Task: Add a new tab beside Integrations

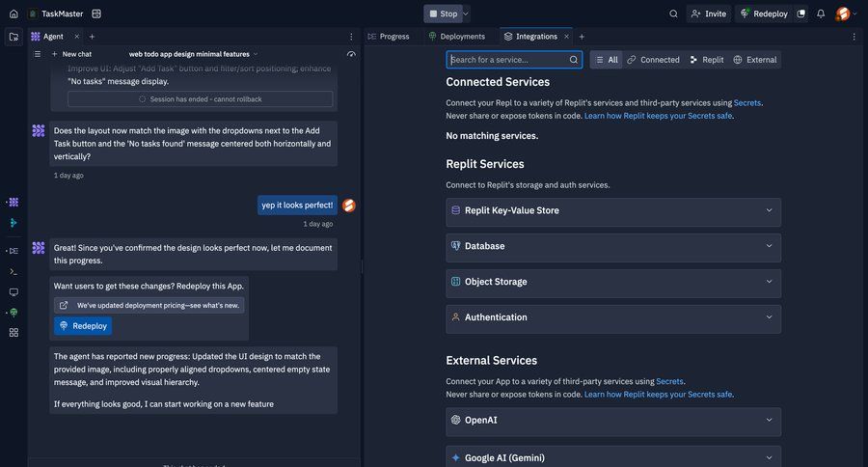Action: tap(582, 37)
